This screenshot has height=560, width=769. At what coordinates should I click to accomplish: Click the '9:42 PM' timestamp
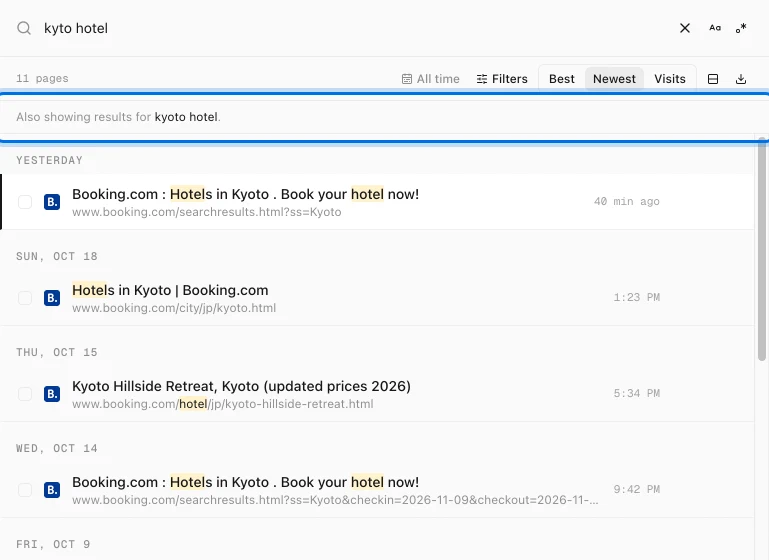(637, 490)
